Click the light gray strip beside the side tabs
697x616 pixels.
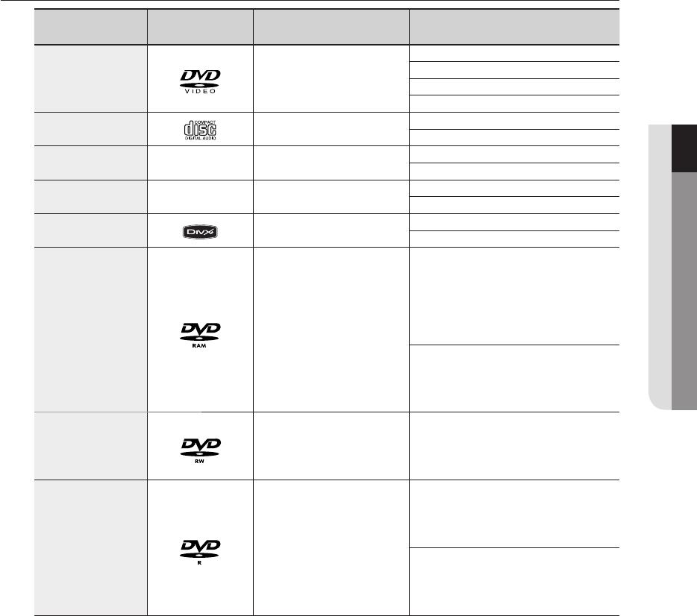[660, 268]
